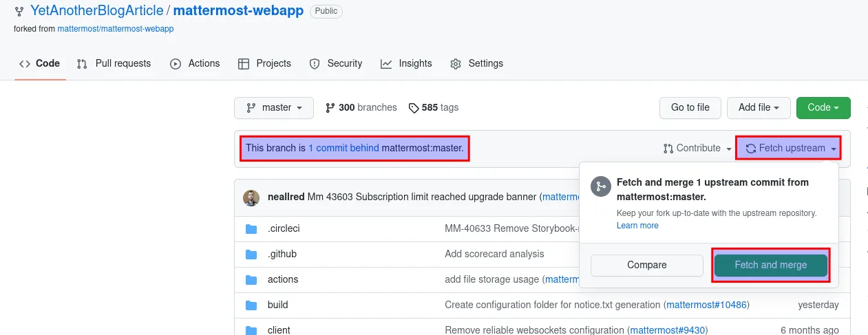Open the add file storage usage commit message

click(x=492, y=279)
